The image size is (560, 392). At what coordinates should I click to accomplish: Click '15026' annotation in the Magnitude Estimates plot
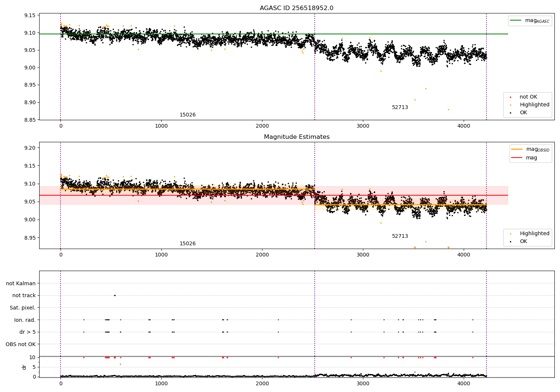tap(187, 244)
